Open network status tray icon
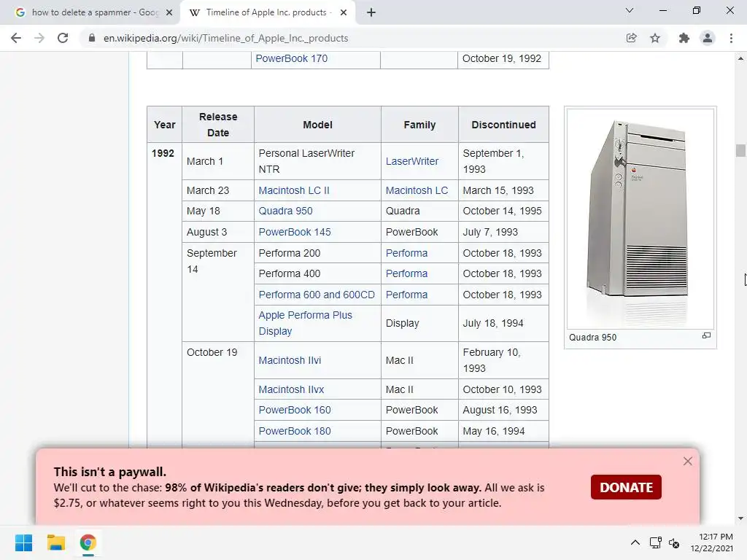Image resolution: width=747 pixels, height=560 pixels. pos(656,542)
